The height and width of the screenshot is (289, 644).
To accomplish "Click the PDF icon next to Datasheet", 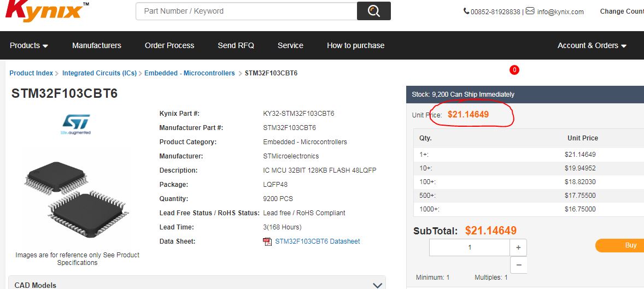I will 267,241.
